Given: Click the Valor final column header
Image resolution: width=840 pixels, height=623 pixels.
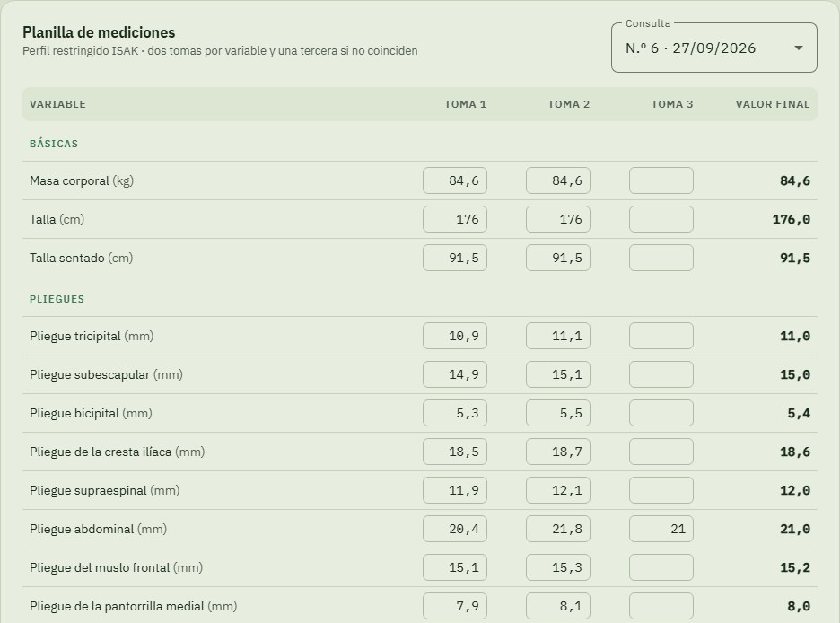Looking at the screenshot, I should 772,104.
